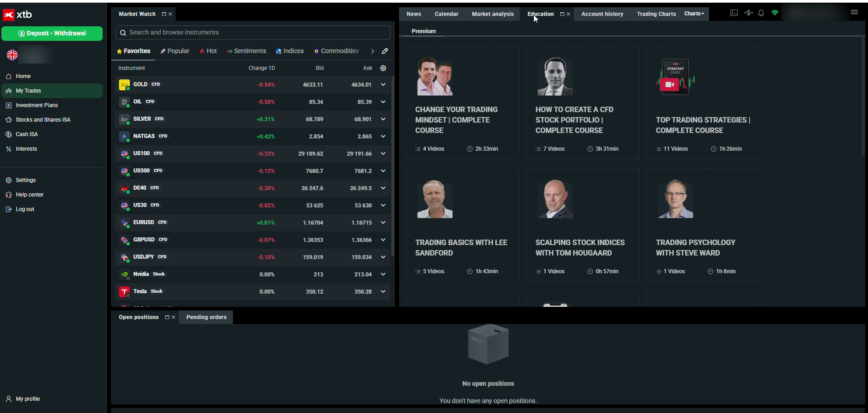
Task: Open Change Your Trading Mindset course
Action: 462,103
